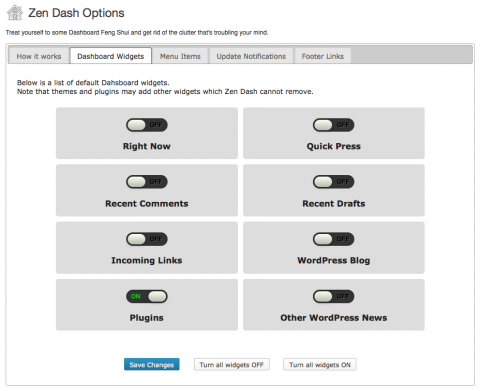This screenshot has height=391, width=480.
Task: Switch to the Menu Items tab
Action: [x=180, y=56]
